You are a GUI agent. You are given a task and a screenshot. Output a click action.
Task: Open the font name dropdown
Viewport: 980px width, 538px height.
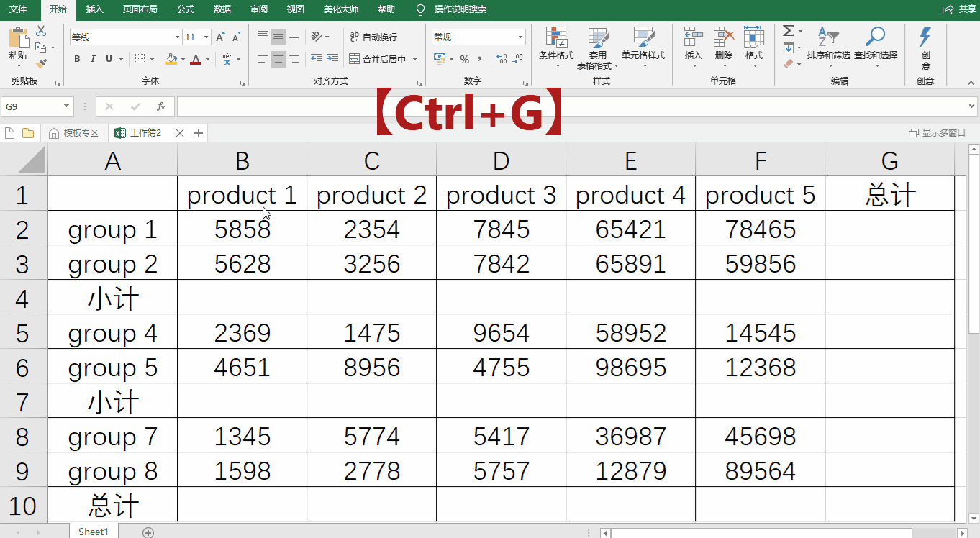click(177, 37)
